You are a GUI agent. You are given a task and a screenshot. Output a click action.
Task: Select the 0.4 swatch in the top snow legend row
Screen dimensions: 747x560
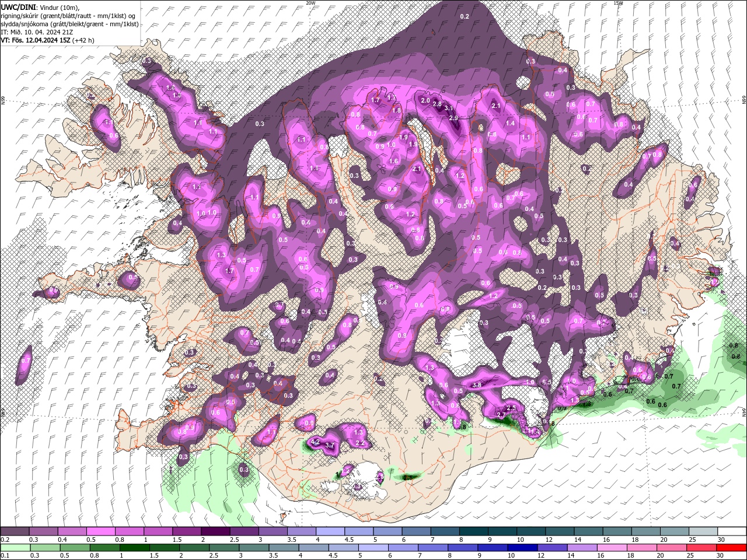[72, 531]
